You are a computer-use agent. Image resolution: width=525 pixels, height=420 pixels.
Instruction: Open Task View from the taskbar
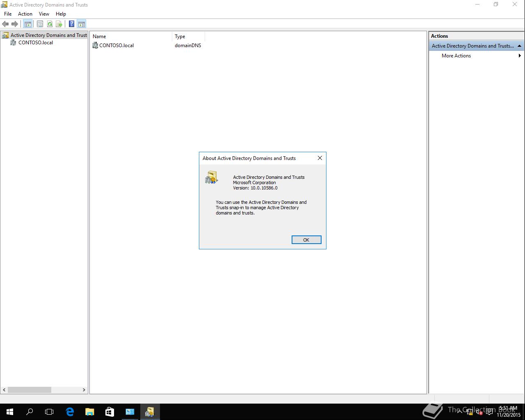point(49,412)
